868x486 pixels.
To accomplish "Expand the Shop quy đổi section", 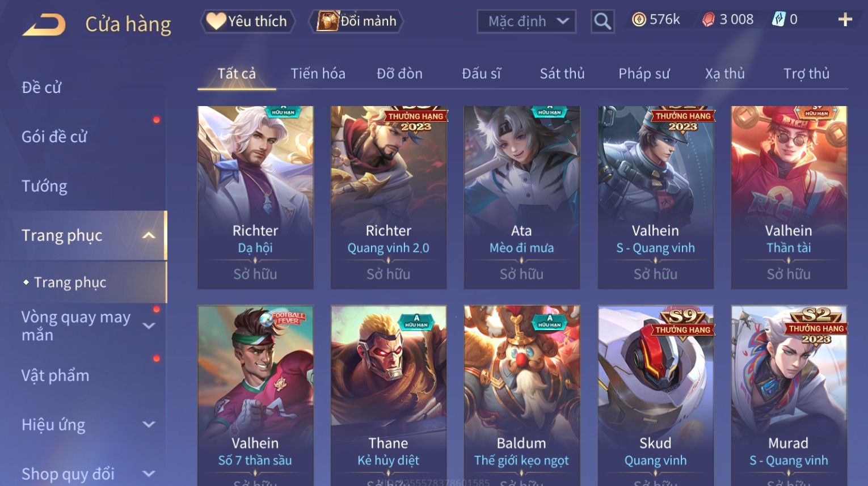I will [x=149, y=474].
